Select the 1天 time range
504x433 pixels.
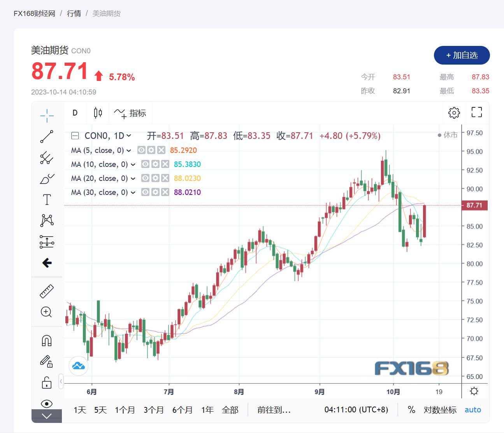tap(80, 410)
